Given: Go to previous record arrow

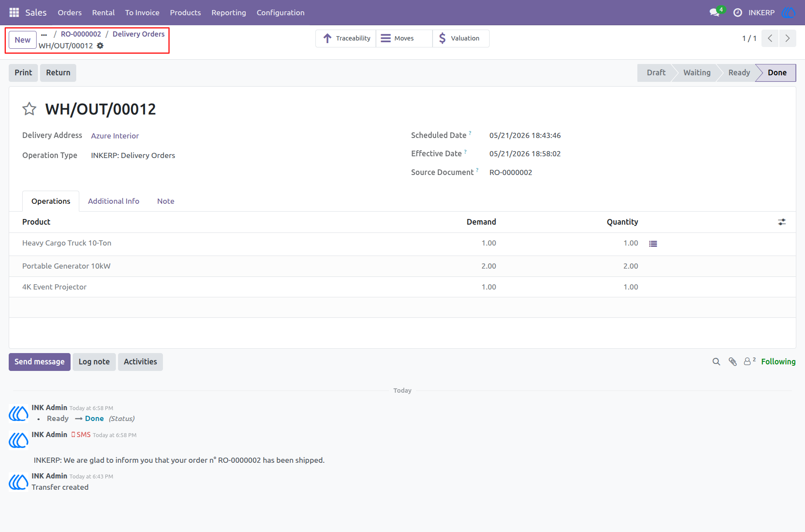Looking at the screenshot, I should tap(770, 38).
